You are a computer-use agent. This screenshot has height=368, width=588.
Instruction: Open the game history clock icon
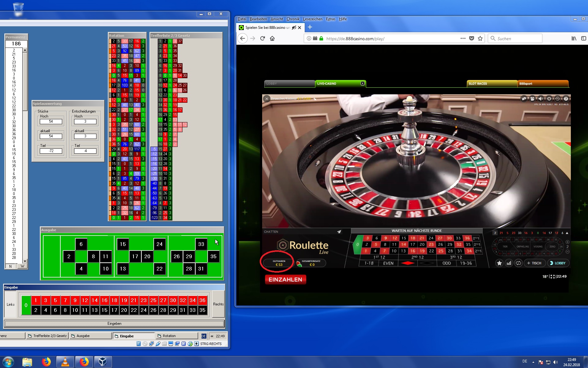click(x=557, y=99)
